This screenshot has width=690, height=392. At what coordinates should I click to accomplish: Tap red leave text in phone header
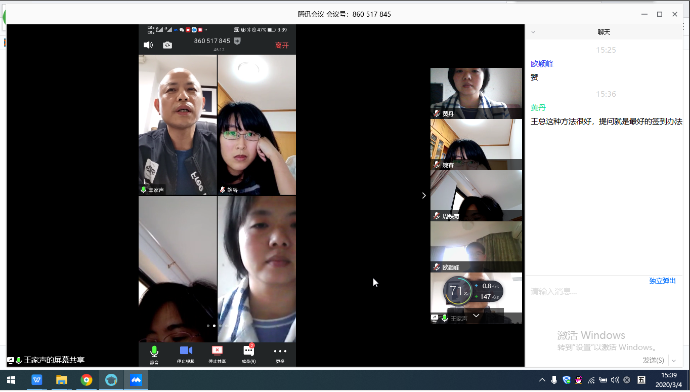tap(282, 45)
